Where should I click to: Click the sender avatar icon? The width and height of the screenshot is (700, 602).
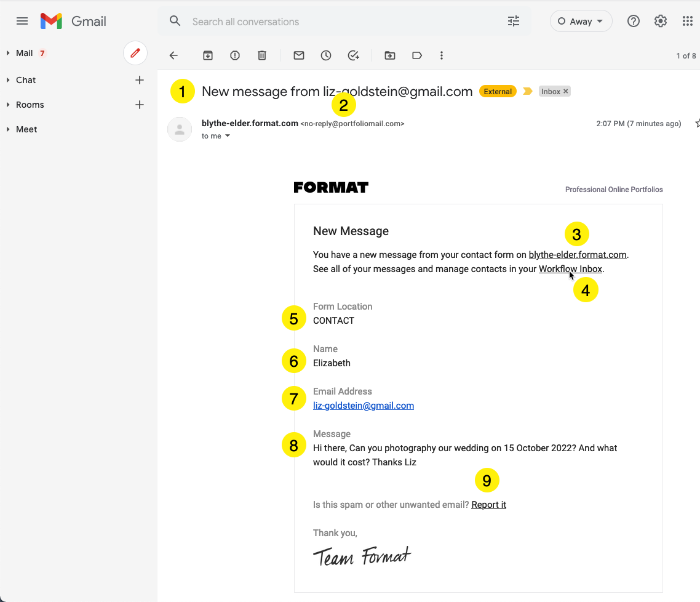click(180, 129)
